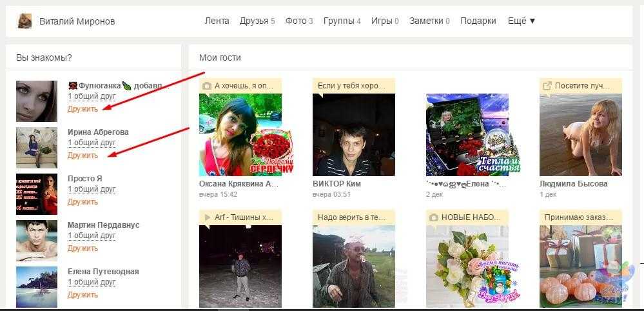Click play icon on 'Arf - Тишины' status
644x311 pixels.
pyautogui.click(x=207, y=217)
